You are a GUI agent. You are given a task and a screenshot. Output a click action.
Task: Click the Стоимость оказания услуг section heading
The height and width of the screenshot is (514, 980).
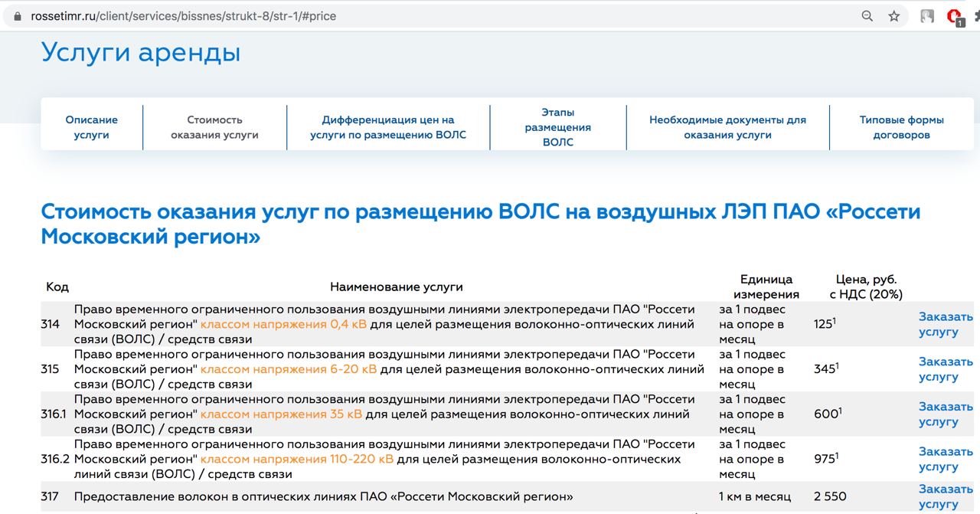click(x=480, y=224)
